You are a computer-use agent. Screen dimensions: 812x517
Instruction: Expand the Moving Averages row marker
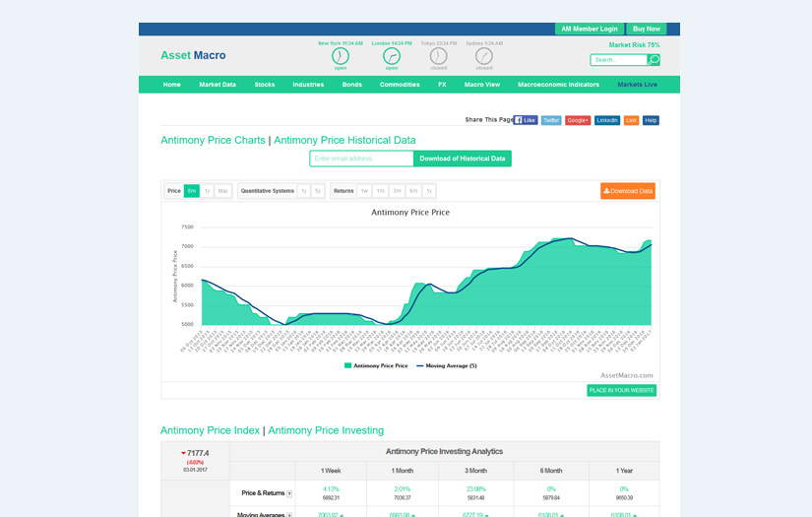pyautogui.click(x=289, y=514)
